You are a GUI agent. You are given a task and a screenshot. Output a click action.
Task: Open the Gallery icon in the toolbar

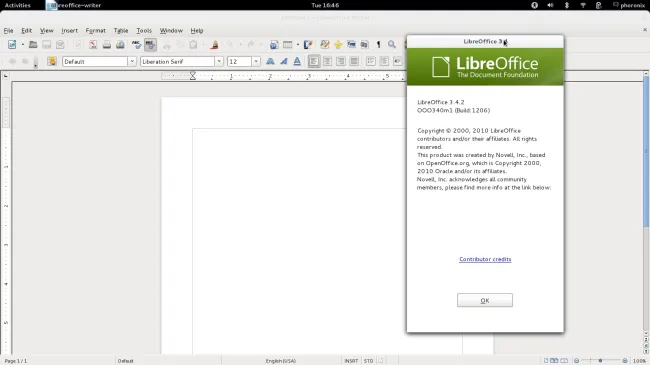(x=352, y=44)
